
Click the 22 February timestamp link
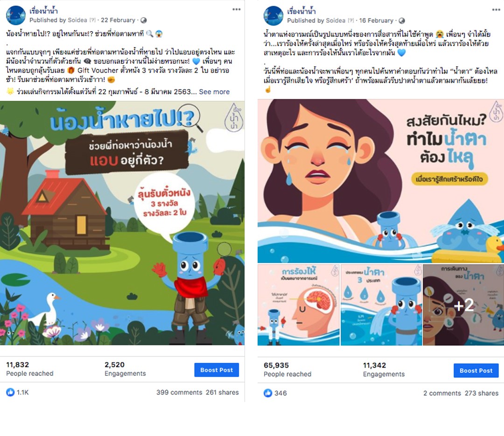[x=118, y=20]
